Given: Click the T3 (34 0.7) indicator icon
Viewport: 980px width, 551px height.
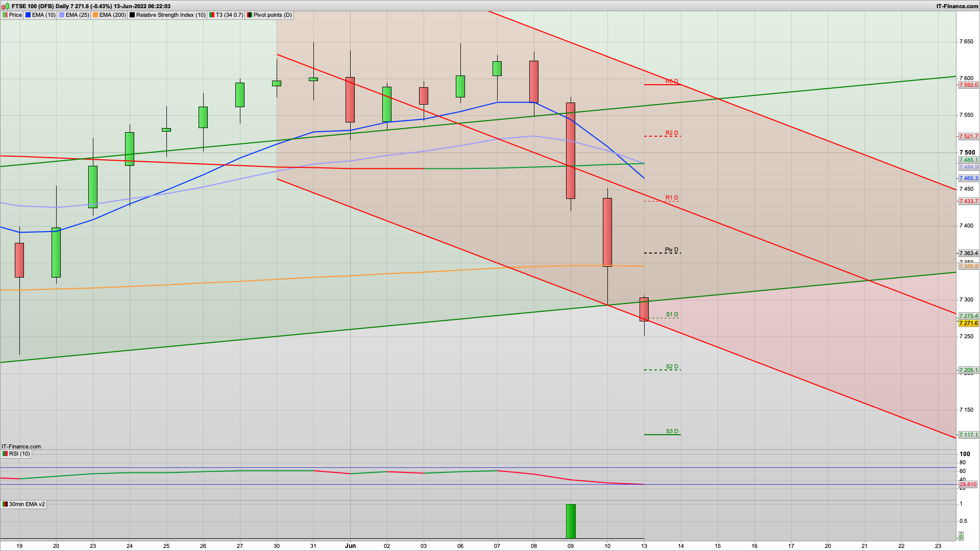Looking at the screenshot, I should [212, 15].
